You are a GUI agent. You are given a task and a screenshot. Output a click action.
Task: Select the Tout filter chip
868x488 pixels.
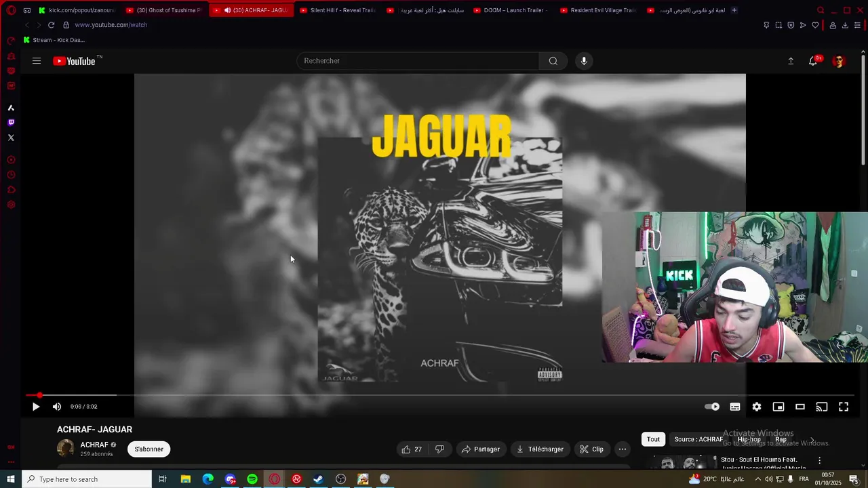[x=653, y=439]
